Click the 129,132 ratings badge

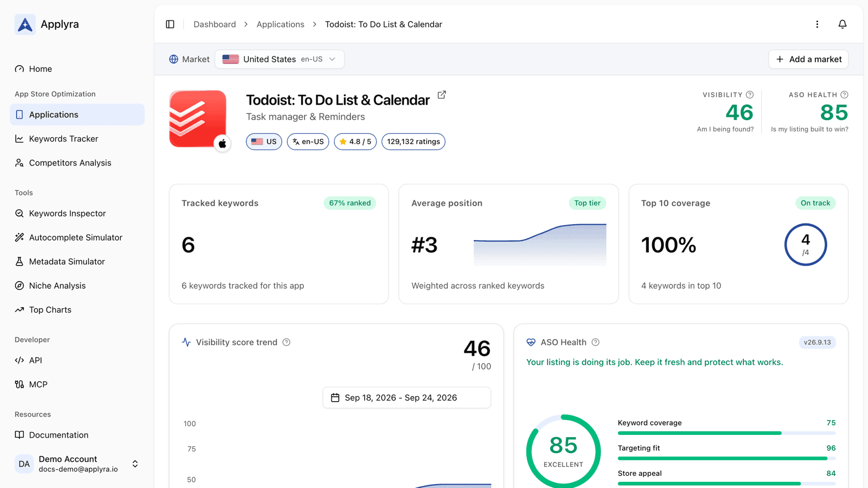tap(414, 142)
